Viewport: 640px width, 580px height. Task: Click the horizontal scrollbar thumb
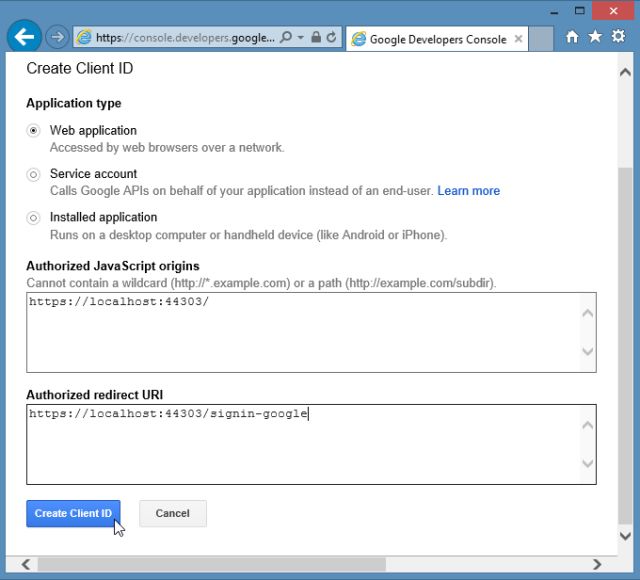coord(212,564)
